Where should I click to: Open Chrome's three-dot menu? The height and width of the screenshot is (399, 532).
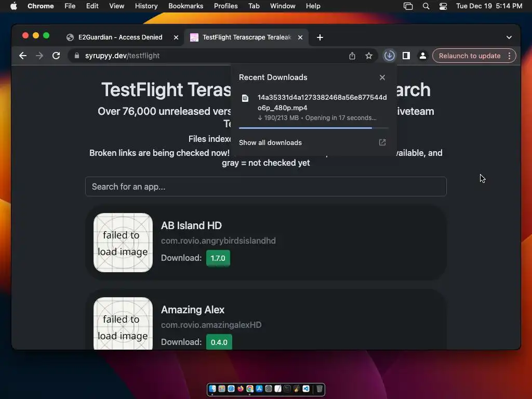(x=509, y=56)
